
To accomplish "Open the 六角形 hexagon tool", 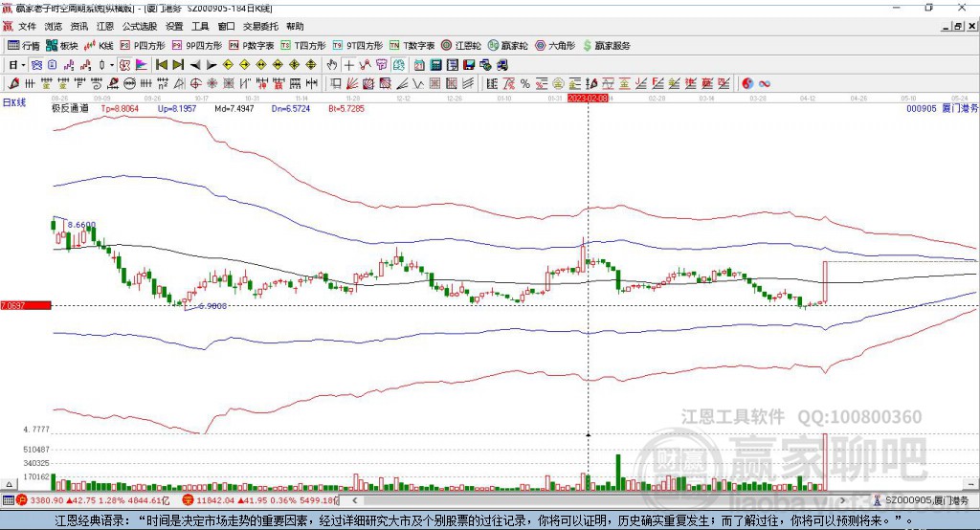I will [555, 46].
